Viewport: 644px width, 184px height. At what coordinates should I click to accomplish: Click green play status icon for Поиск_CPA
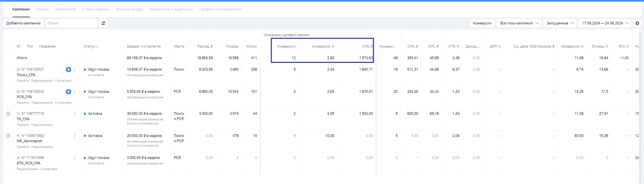(x=86, y=69)
